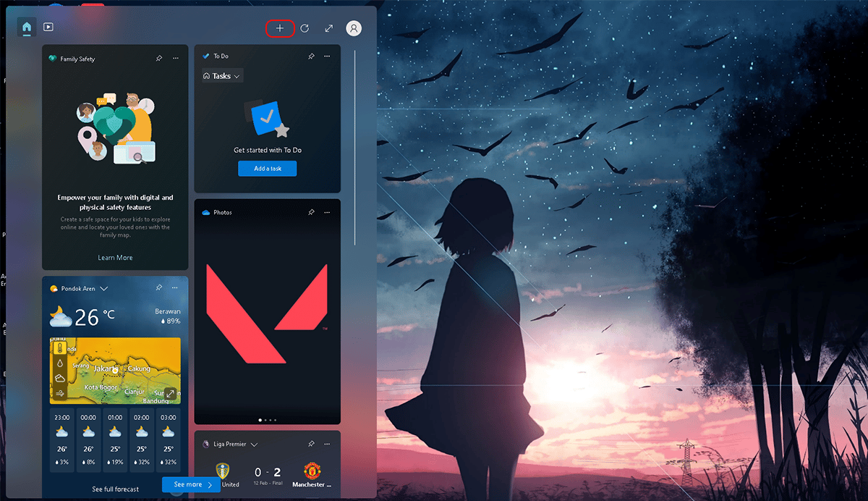This screenshot has width=868, height=501.
Task: Switch to the Home tab
Action: pyautogui.click(x=27, y=28)
